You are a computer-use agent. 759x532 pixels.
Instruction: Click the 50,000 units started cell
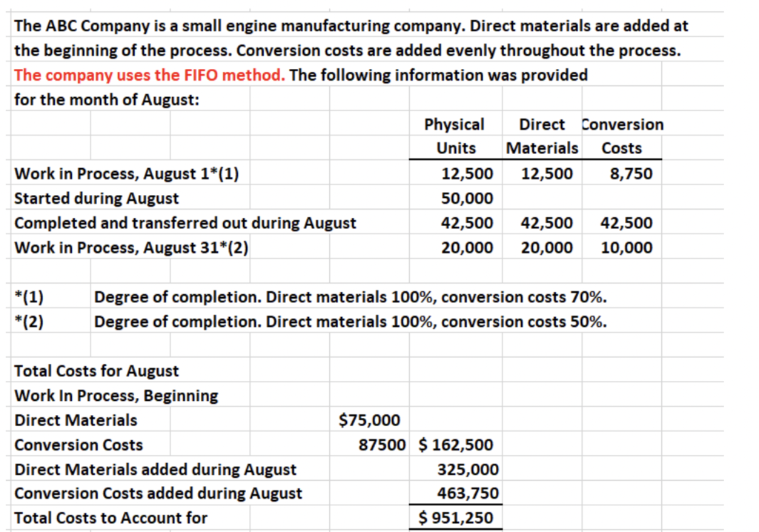tap(467, 198)
